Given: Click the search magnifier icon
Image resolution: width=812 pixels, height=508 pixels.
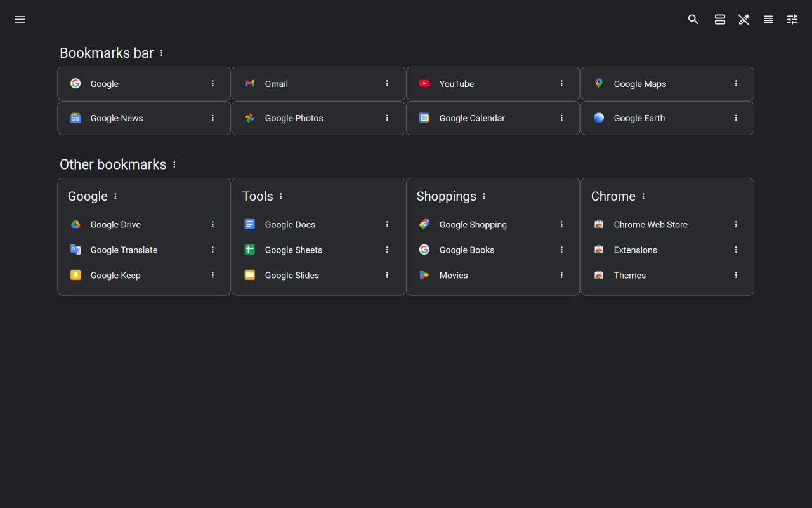Looking at the screenshot, I should tap(693, 19).
